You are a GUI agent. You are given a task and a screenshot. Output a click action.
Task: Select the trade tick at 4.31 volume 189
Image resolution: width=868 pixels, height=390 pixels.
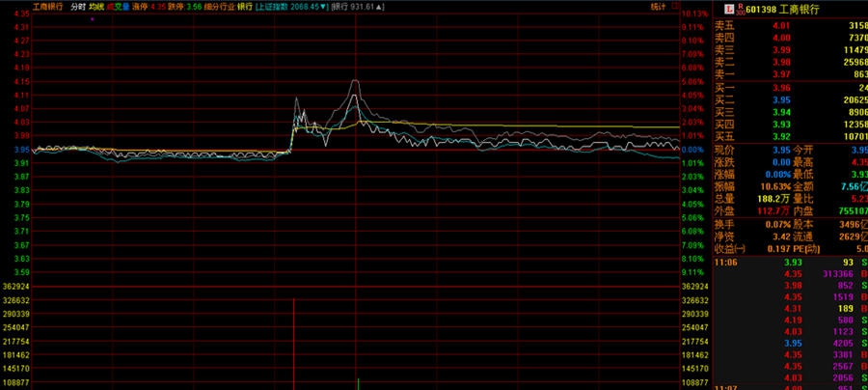791,308
